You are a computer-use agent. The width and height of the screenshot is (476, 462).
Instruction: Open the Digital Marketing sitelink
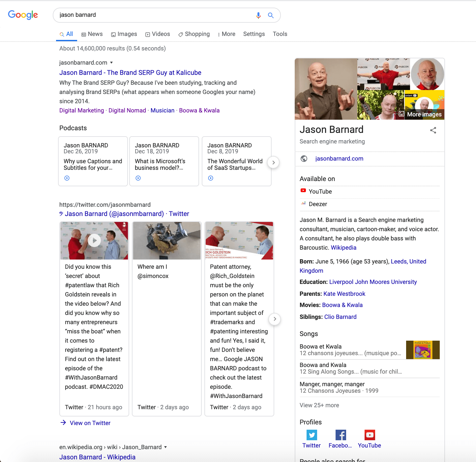point(81,110)
